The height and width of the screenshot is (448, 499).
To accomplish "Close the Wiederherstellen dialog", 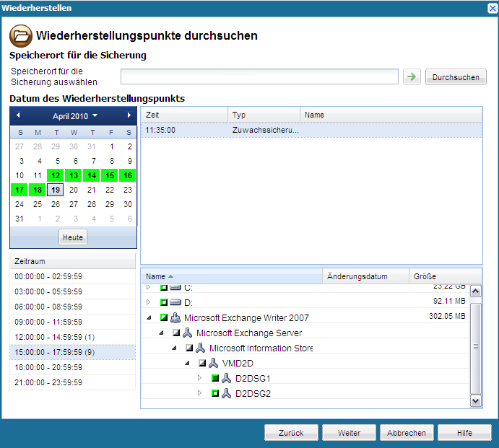I will [x=493, y=8].
